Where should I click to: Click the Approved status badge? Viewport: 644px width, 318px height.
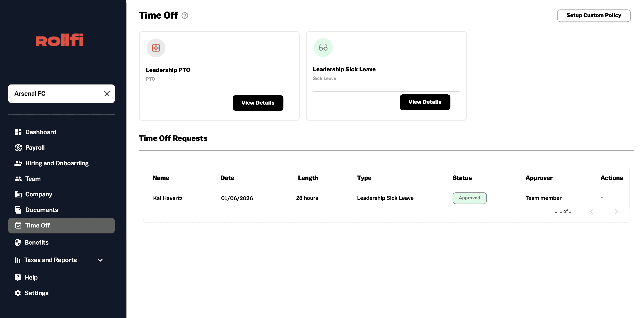(469, 198)
